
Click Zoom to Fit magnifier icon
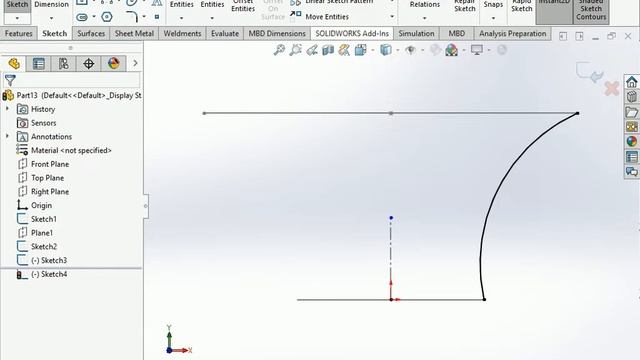pos(279,50)
